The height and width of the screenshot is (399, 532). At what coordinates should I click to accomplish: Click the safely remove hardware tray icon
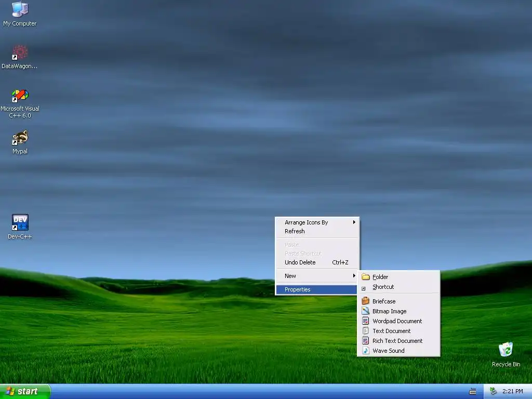(x=493, y=391)
